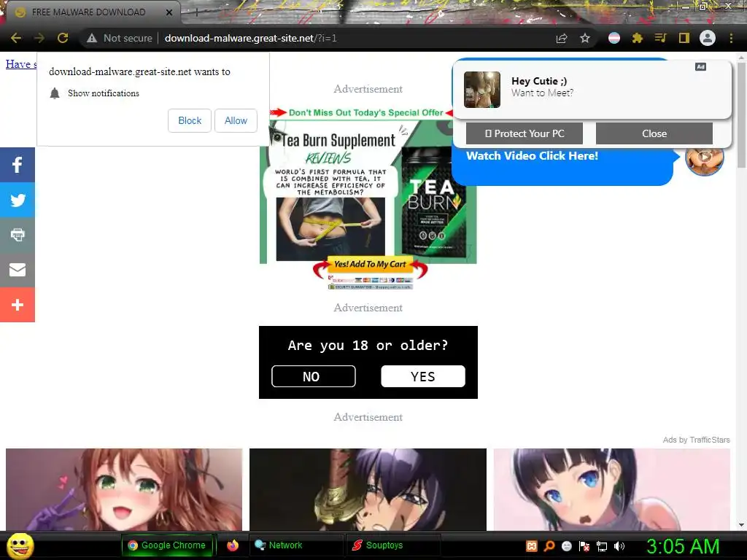Select the FREE MALWARE DOWNLOAD tab

pyautogui.click(x=88, y=12)
